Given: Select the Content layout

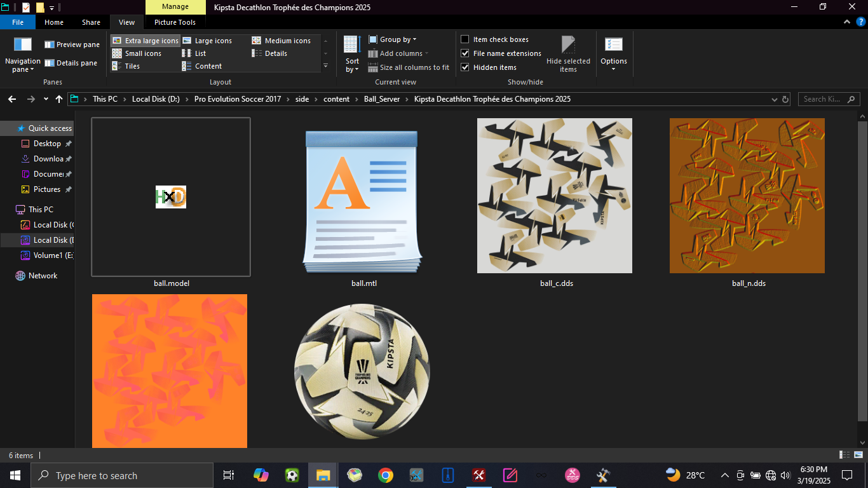Looking at the screenshot, I should (201, 66).
